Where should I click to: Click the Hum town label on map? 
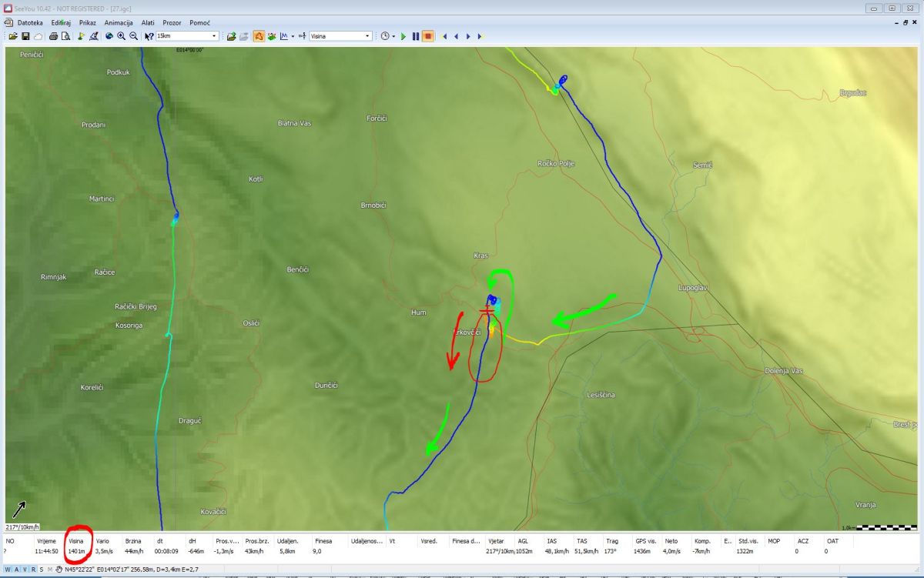click(x=418, y=312)
